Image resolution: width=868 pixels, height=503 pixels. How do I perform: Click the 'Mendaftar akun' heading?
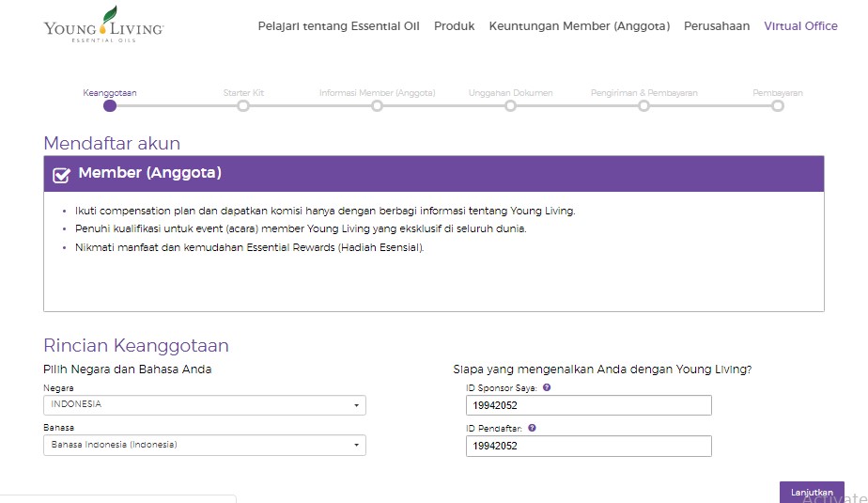pyautogui.click(x=112, y=144)
